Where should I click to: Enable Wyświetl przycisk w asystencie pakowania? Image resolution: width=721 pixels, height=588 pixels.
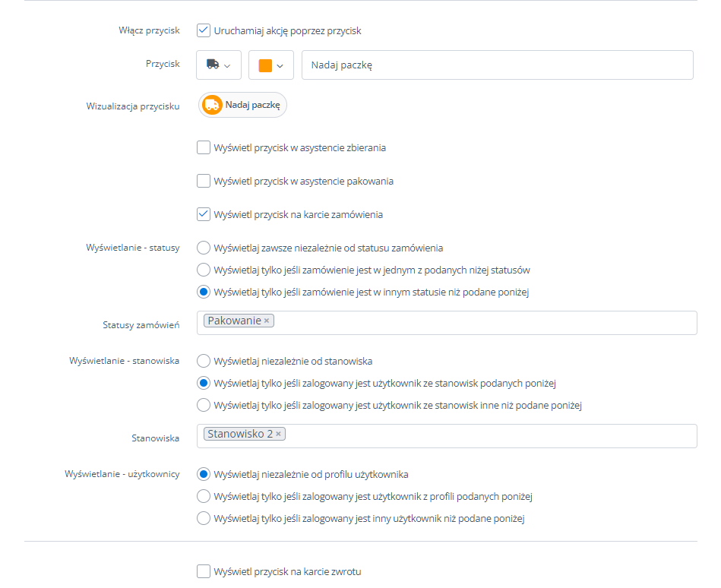coord(204,181)
